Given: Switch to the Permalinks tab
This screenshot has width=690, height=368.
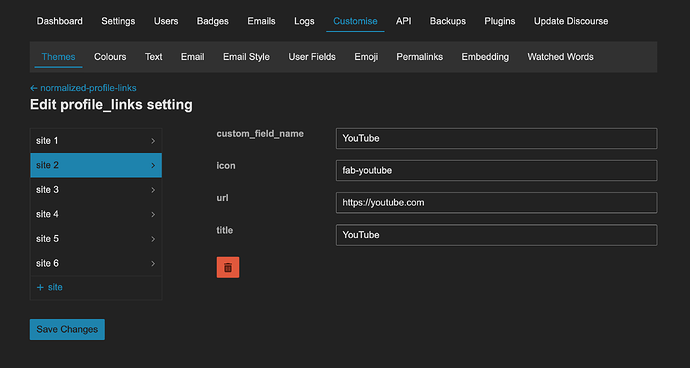Looking at the screenshot, I should (x=419, y=57).
